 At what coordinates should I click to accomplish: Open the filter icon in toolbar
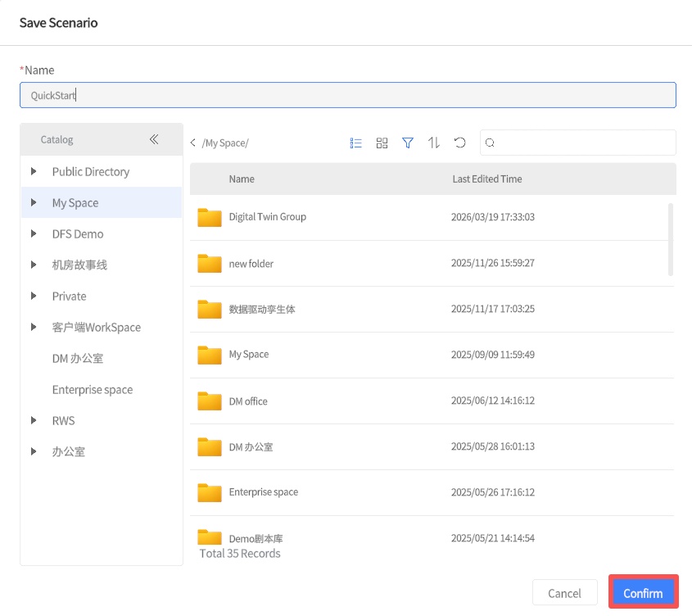(x=408, y=143)
